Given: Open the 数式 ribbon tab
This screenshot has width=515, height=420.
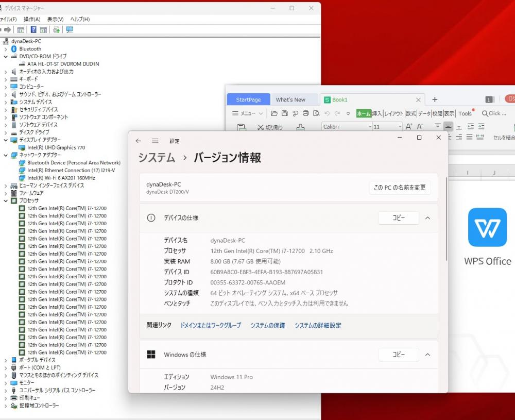Looking at the screenshot, I should pyautogui.click(x=410, y=113).
